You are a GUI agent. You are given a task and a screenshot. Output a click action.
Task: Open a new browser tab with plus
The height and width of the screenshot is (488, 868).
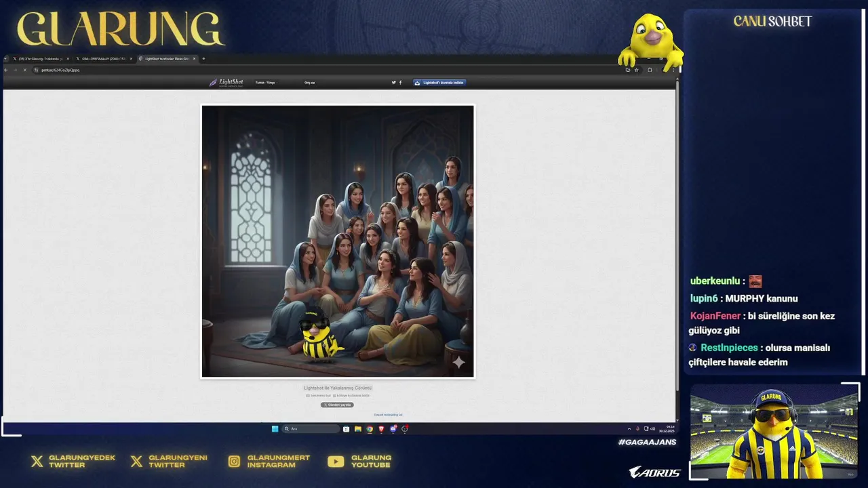pyautogui.click(x=203, y=59)
